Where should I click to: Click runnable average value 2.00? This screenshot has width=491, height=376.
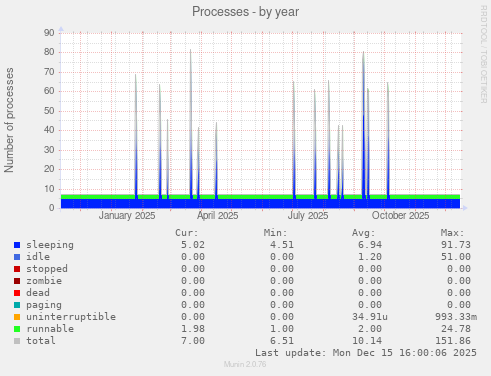370,329
